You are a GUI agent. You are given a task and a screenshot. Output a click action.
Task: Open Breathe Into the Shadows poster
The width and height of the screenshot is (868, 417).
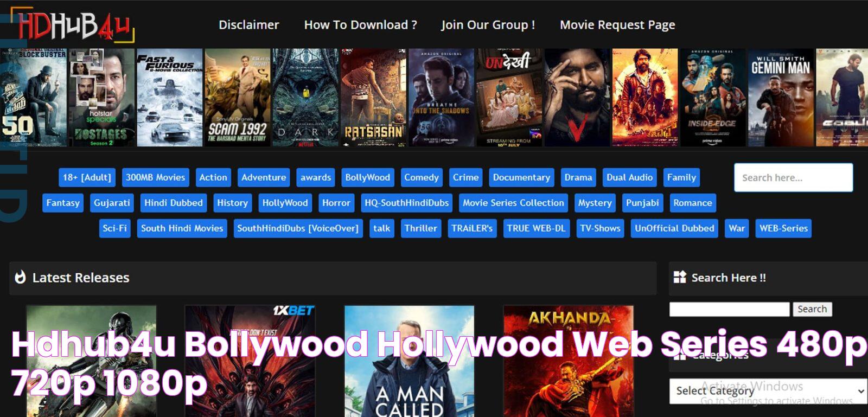pyautogui.click(x=441, y=98)
